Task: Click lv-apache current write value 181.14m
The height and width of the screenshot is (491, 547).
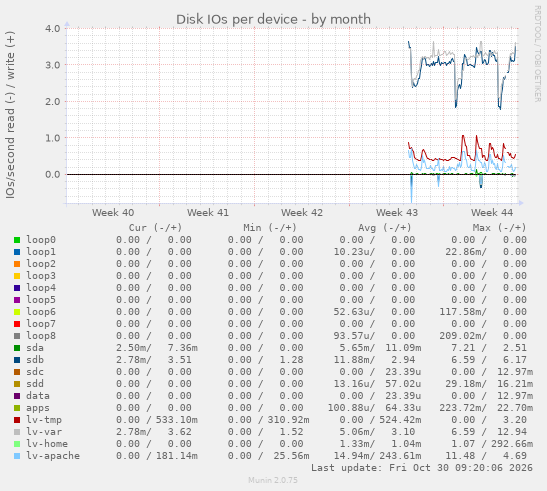Action: [177, 456]
